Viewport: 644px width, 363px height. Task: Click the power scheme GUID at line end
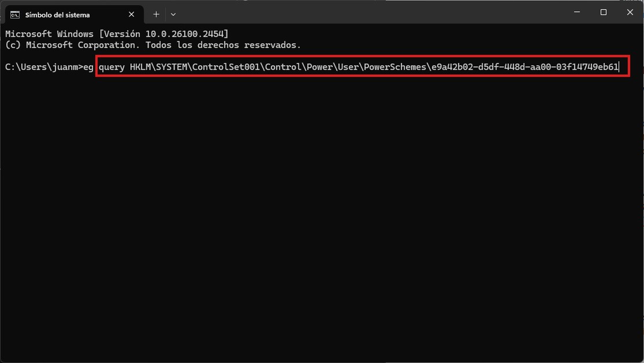[x=525, y=67]
